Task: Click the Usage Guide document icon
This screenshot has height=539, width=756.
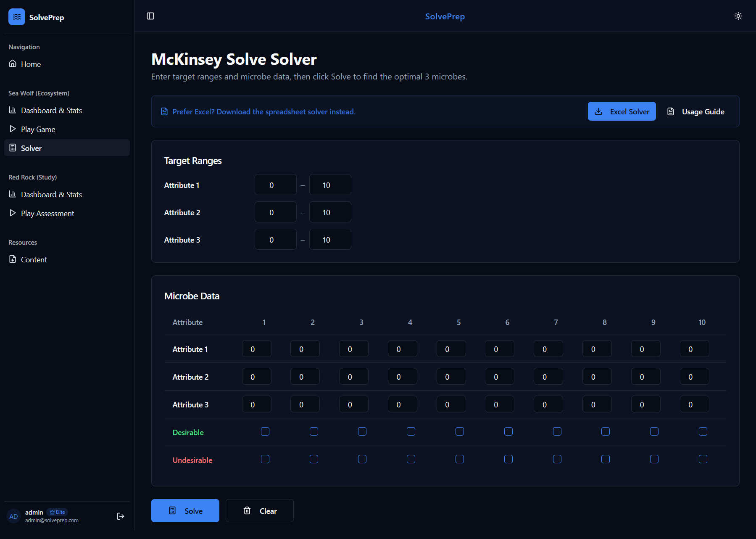Action: pyautogui.click(x=670, y=111)
